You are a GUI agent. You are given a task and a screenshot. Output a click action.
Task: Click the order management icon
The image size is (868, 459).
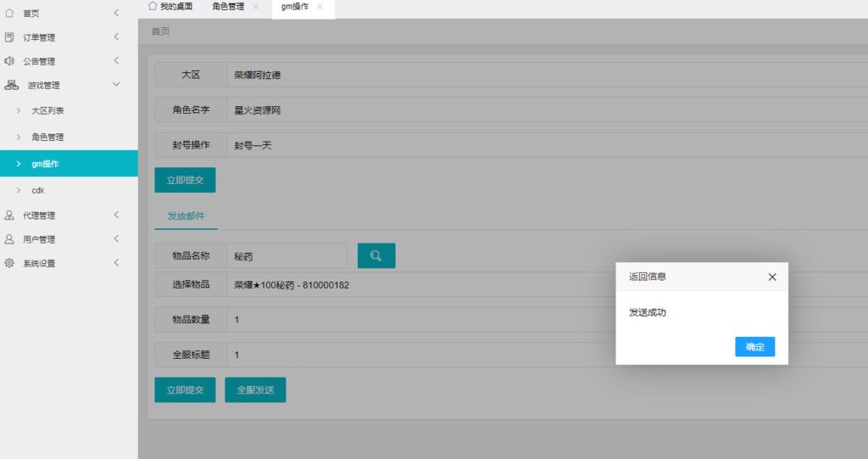coord(9,37)
